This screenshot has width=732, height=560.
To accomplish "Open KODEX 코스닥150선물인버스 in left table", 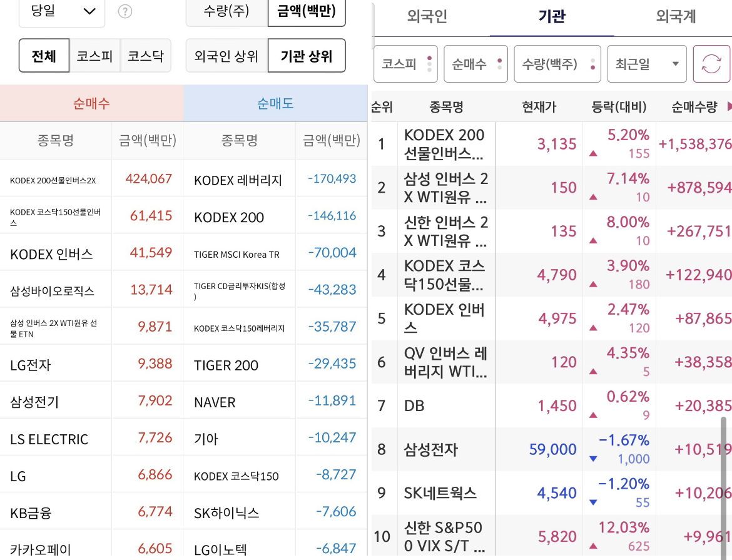I will (x=56, y=217).
